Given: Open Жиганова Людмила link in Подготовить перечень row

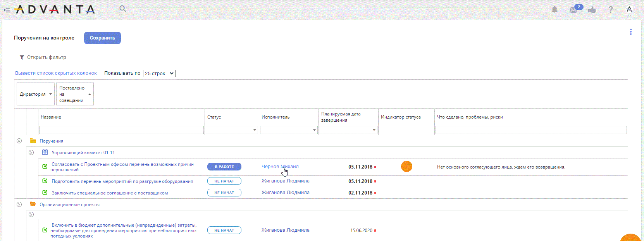Looking at the screenshot, I should (x=286, y=181).
